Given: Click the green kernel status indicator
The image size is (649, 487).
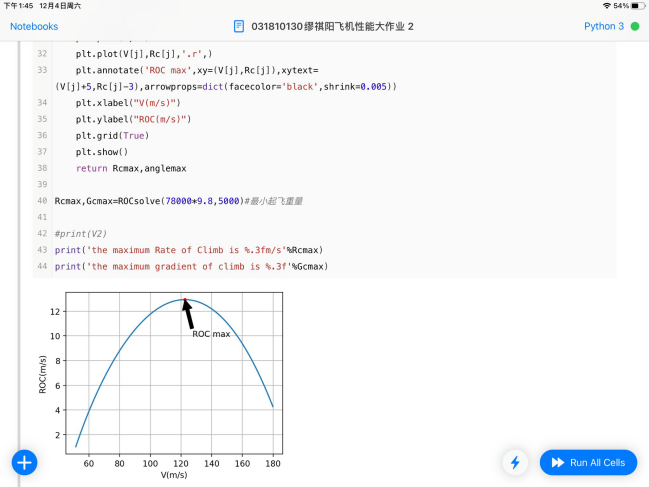Looking at the screenshot, I should [x=635, y=26].
